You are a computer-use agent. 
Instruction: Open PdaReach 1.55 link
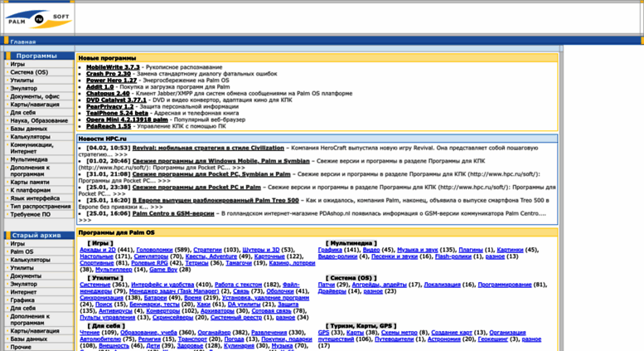tap(109, 126)
